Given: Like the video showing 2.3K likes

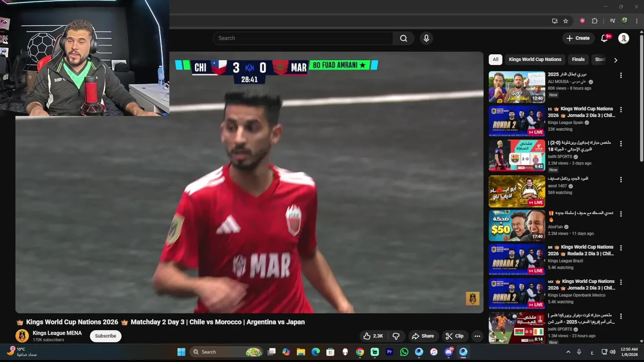Looking at the screenshot, I should tap(373, 336).
